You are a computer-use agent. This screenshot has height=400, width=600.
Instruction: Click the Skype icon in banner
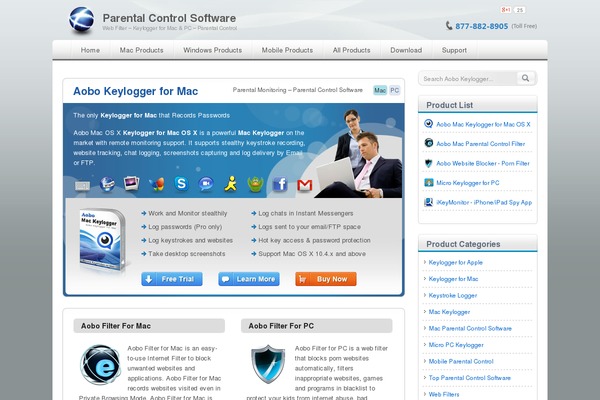(x=181, y=184)
